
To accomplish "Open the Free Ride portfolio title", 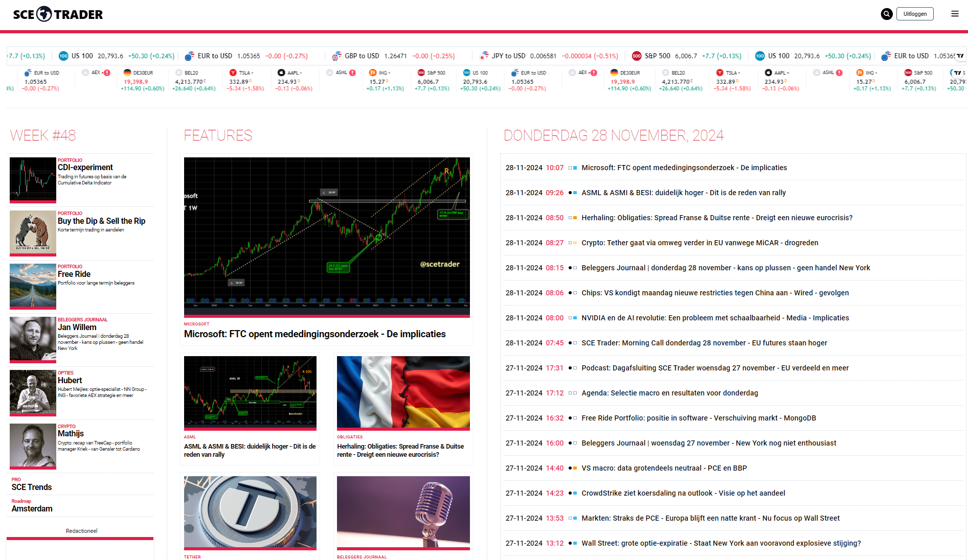I will pyautogui.click(x=74, y=274).
